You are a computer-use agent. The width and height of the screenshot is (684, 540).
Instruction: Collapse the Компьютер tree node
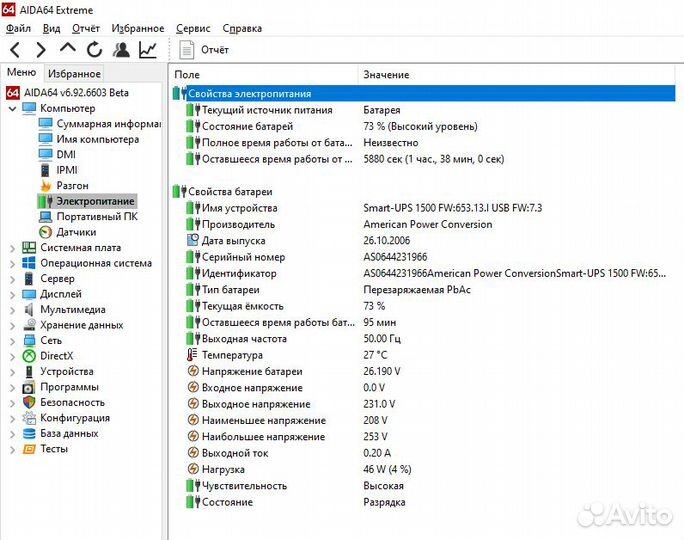[x=13, y=109]
